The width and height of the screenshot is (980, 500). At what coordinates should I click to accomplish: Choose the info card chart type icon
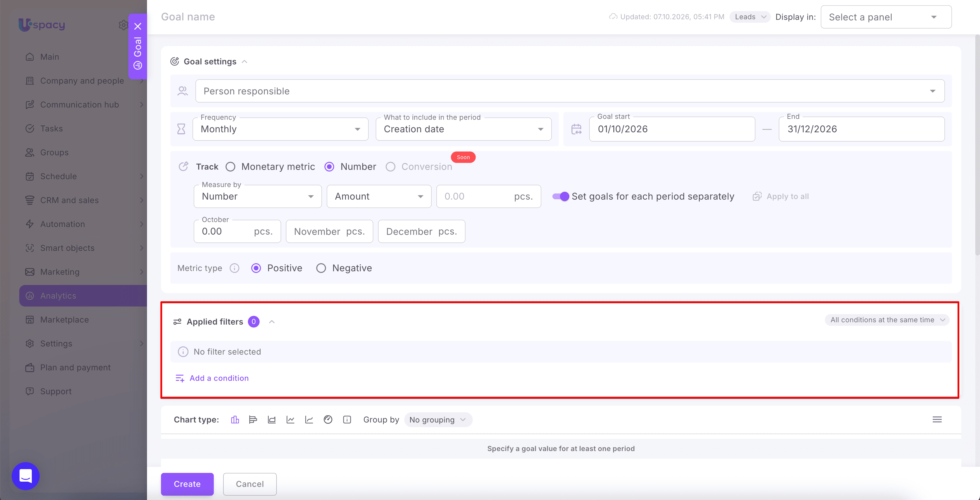[347, 420]
